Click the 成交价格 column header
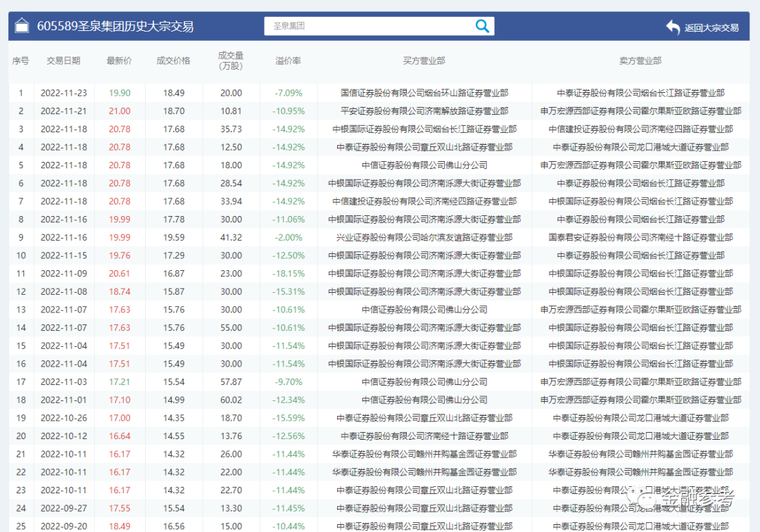The height and width of the screenshot is (532, 760). (174, 61)
